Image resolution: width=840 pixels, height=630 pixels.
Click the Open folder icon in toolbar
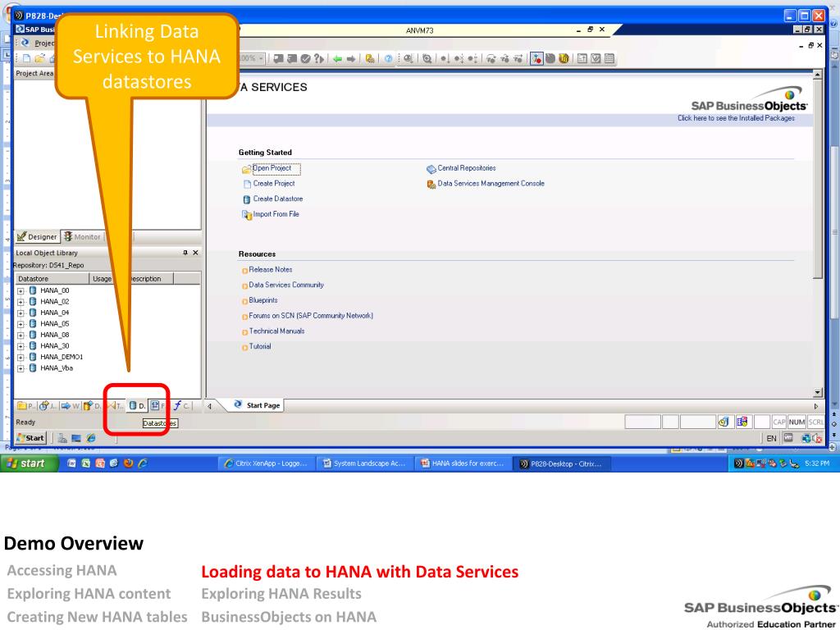[x=39, y=59]
